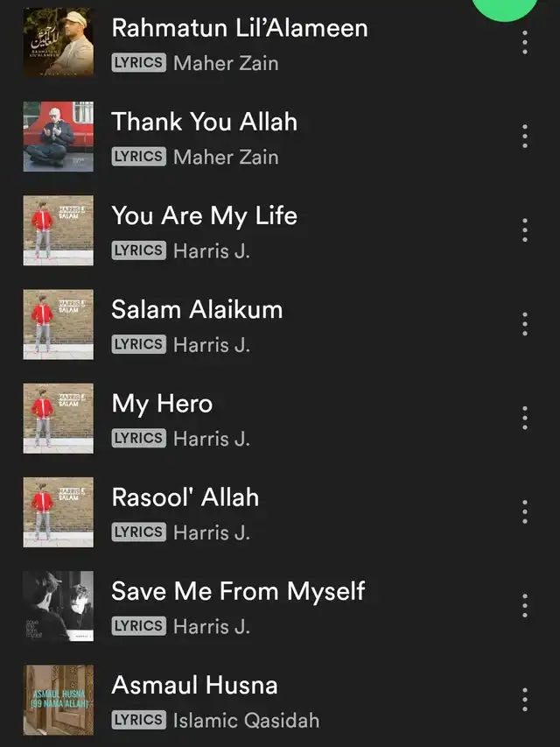The image size is (560, 747).
Task: Tap Save Me From Myself album thumbnail
Action: [x=59, y=606]
